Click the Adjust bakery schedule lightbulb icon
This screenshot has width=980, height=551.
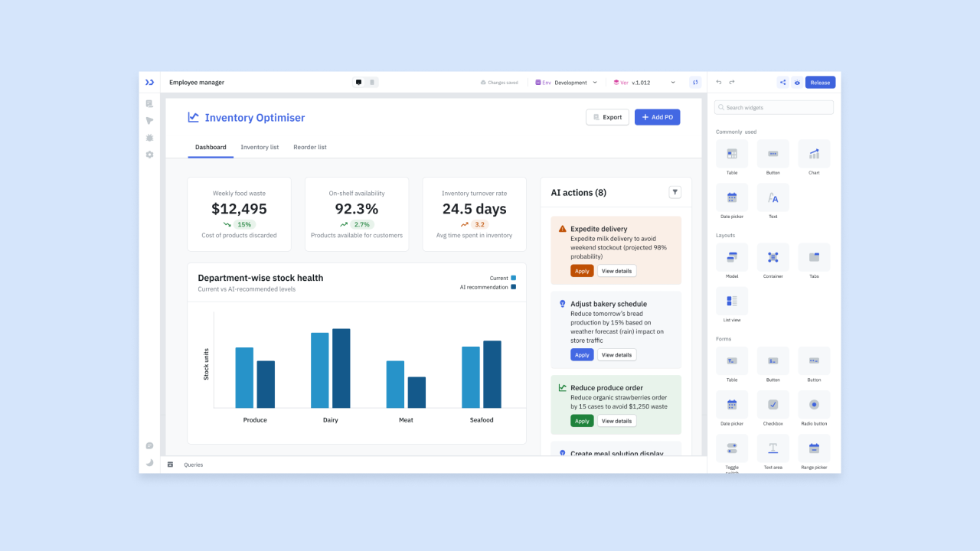[x=563, y=304]
